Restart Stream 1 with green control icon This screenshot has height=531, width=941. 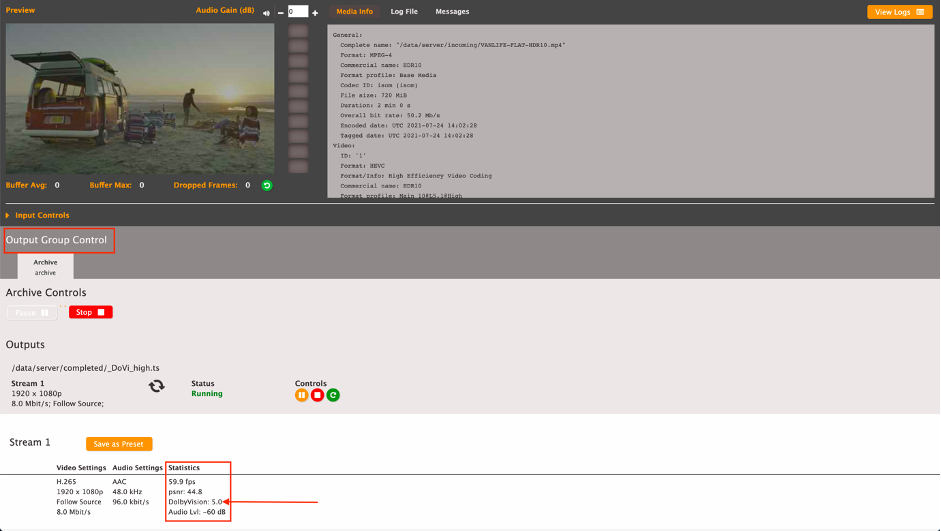[333, 395]
